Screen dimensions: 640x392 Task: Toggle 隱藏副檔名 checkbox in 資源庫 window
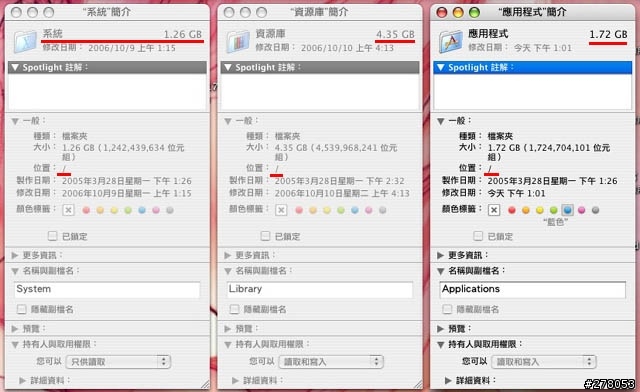point(234,309)
